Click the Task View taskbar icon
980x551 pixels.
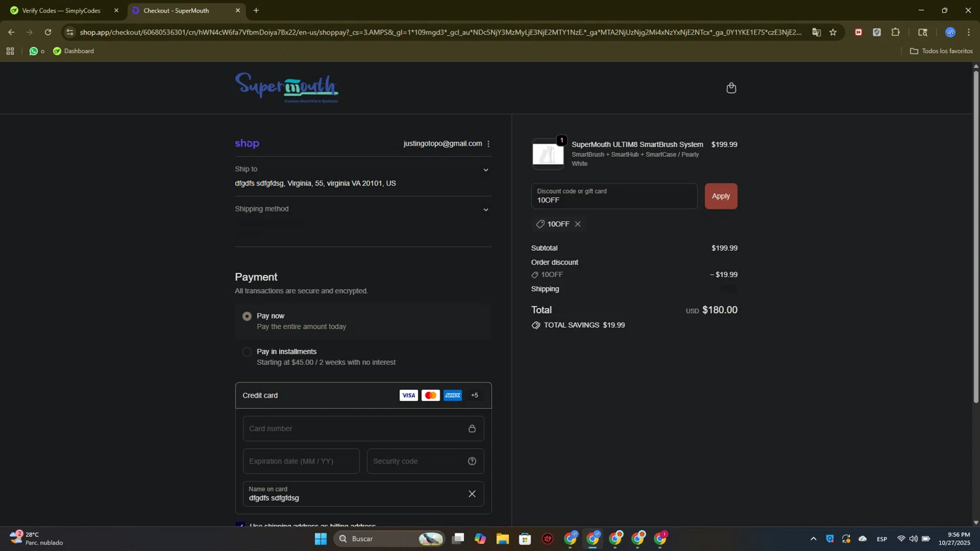tap(458, 539)
